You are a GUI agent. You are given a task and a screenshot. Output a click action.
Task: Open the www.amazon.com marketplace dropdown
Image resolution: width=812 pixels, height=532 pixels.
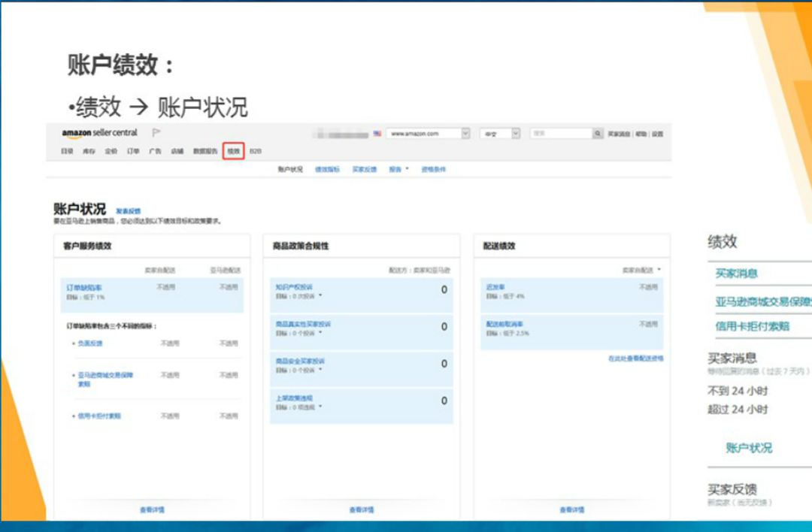coord(428,134)
